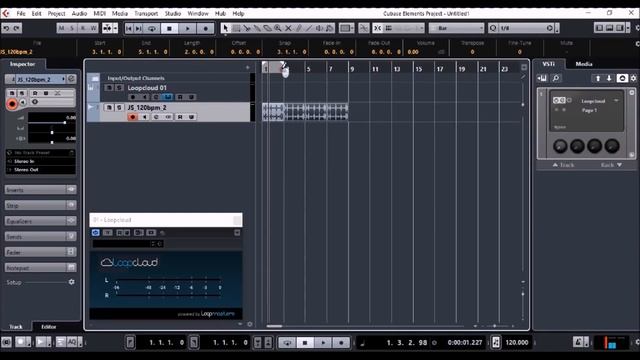This screenshot has height=360, width=640.
Task: Select the Zoom magnifier tool
Action: coord(278,28)
